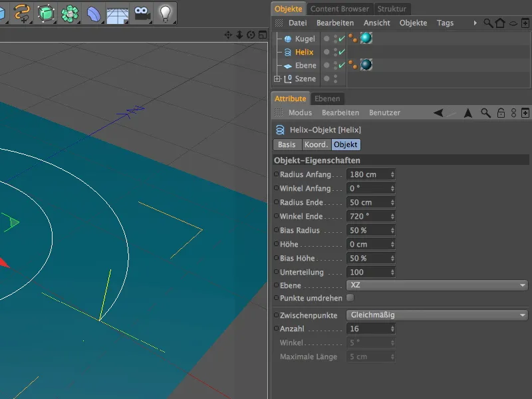532x399 pixels.
Task: Select the Spline tool in the toolbar
Action: (x=21, y=13)
